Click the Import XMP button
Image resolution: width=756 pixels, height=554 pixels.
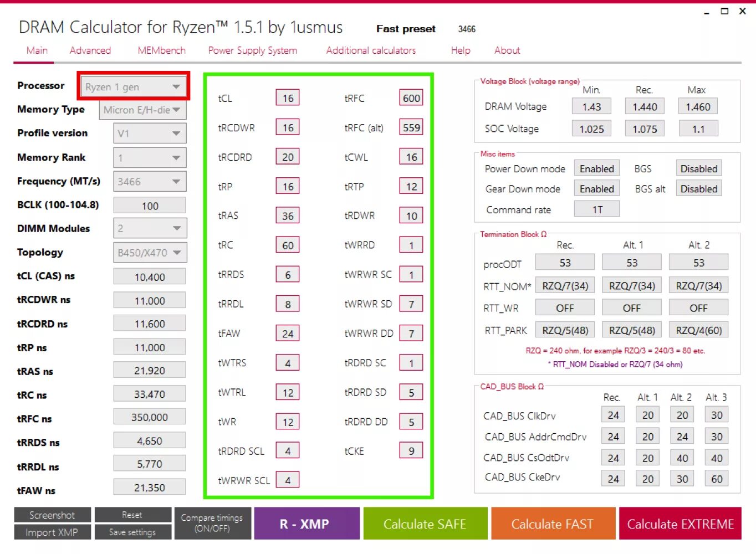pyautogui.click(x=52, y=532)
